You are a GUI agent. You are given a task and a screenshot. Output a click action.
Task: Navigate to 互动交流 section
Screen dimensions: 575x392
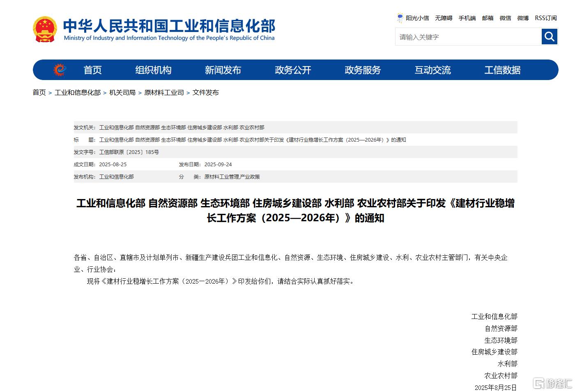coord(432,70)
